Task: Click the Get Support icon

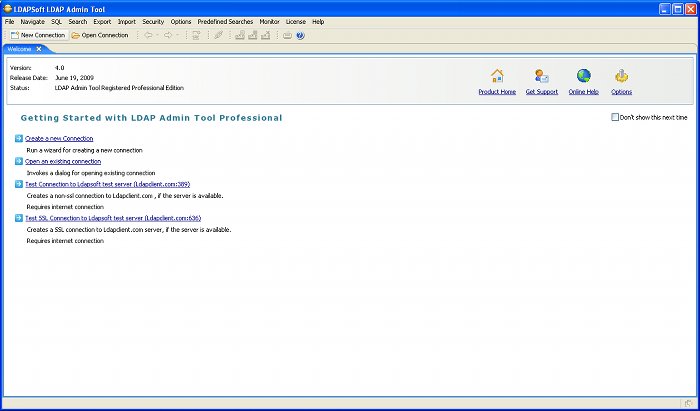Action: [x=541, y=76]
